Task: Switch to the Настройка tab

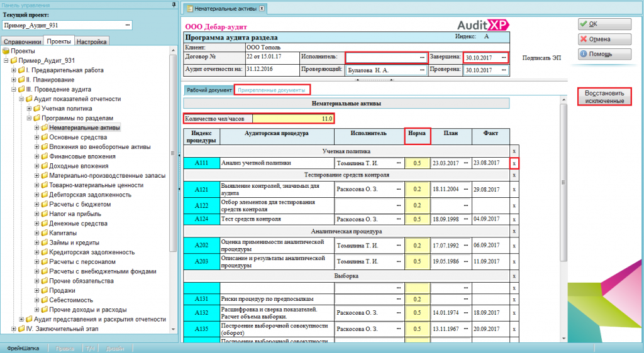Action: [x=91, y=42]
